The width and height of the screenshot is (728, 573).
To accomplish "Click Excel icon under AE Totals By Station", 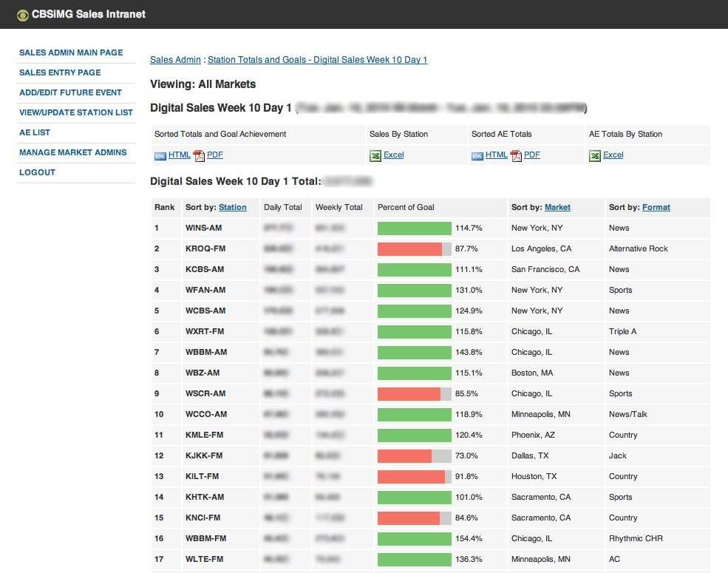I will tap(595, 155).
